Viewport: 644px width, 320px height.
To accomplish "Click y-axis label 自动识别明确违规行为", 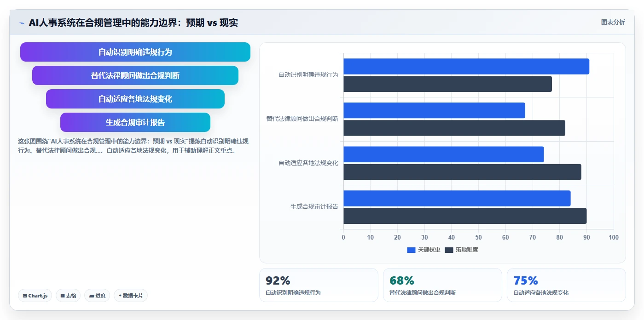I will click(308, 74).
